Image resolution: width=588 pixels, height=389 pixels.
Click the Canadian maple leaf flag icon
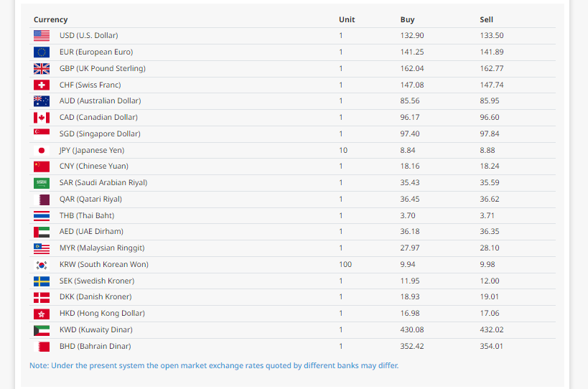pyautogui.click(x=42, y=117)
